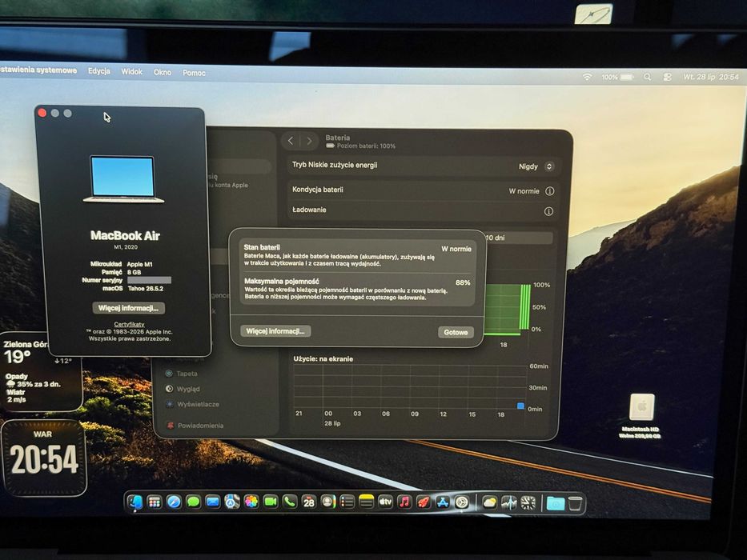Open the Pomoc menu

click(x=194, y=73)
